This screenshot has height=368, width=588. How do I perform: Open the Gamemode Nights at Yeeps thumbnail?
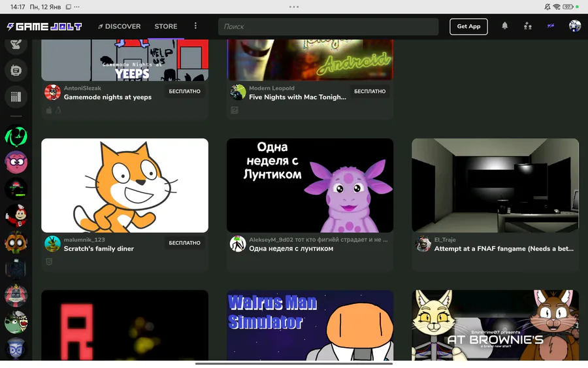coord(125,60)
